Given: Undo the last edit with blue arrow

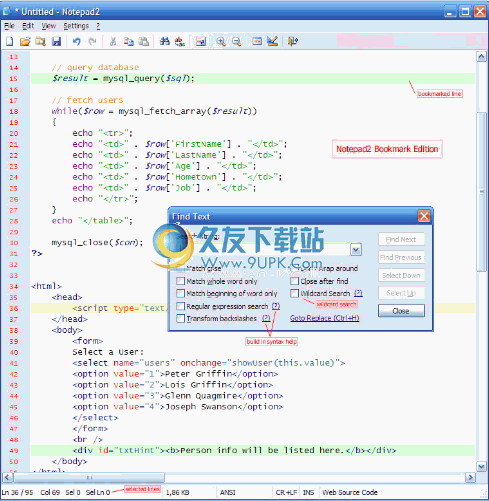Looking at the screenshot, I should pos(77,41).
